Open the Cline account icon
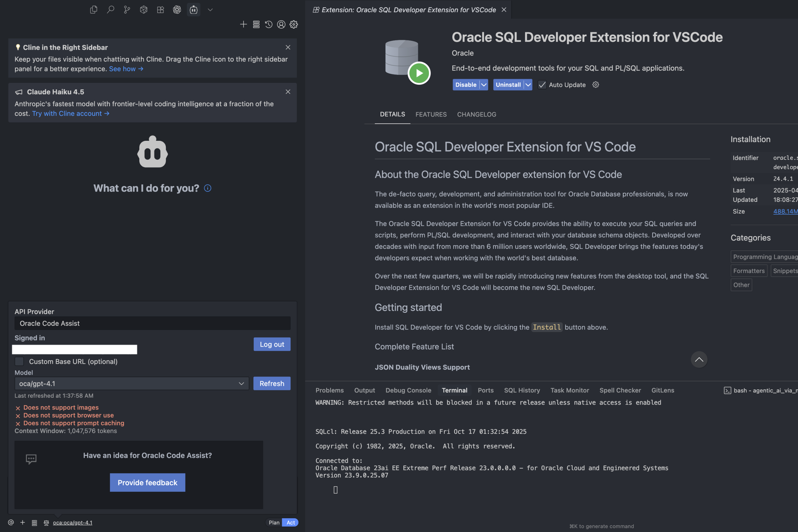This screenshot has width=798, height=532. pyautogui.click(x=281, y=24)
